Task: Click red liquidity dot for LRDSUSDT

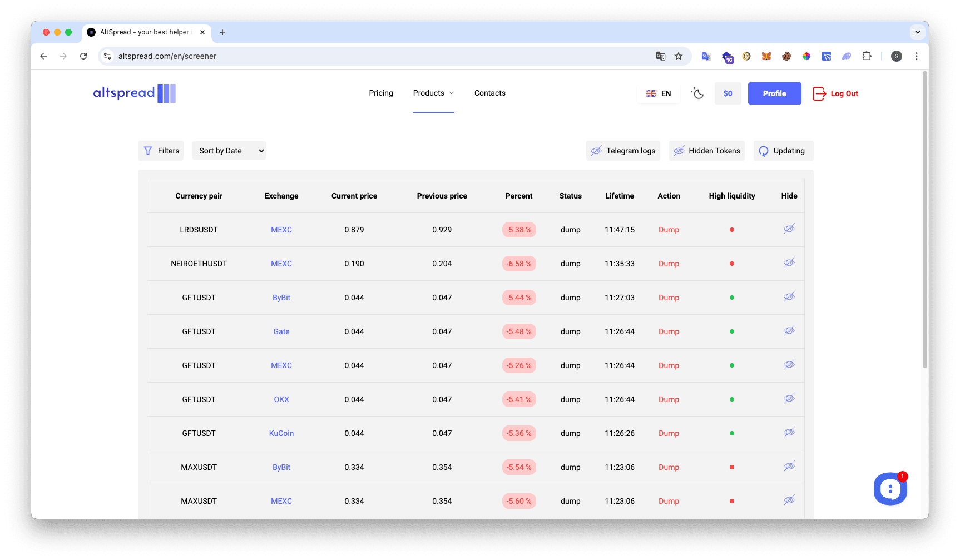Action: (x=732, y=230)
